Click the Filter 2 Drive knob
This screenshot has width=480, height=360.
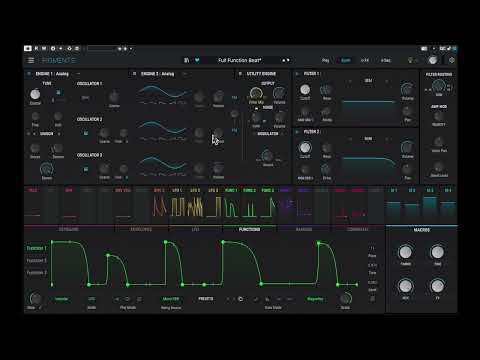[327, 169]
